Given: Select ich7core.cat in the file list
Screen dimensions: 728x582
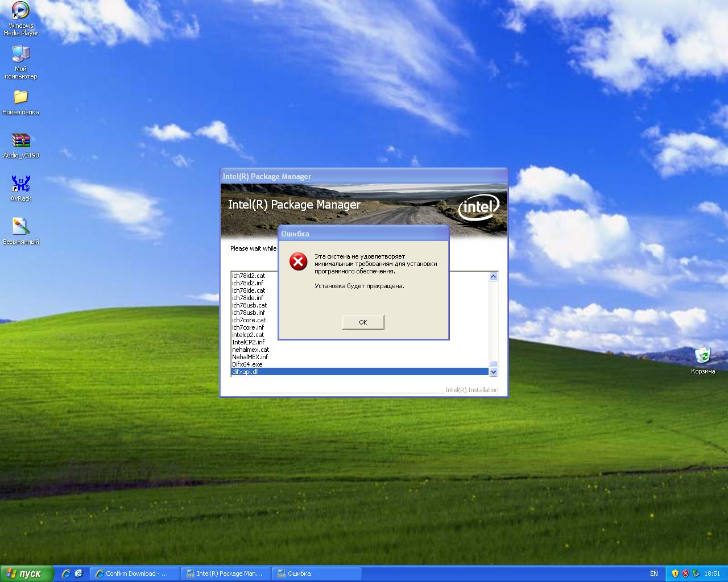Looking at the screenshot, I should pos(249,320).
